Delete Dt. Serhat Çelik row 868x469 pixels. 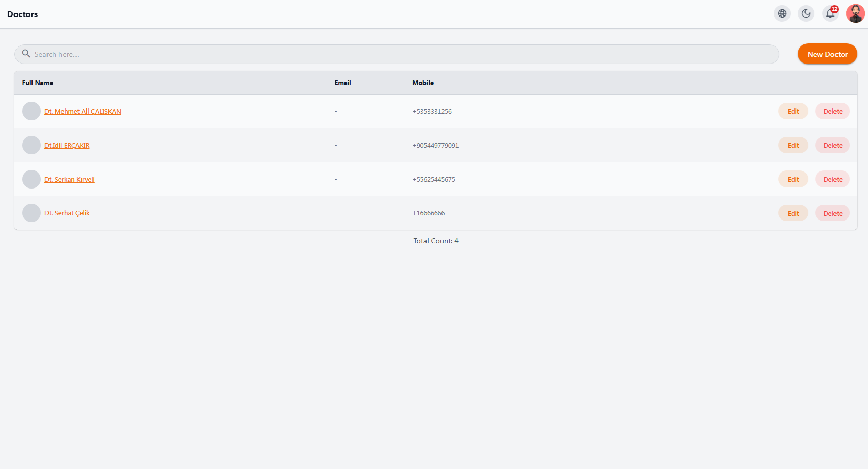click(x=832, y=213)
